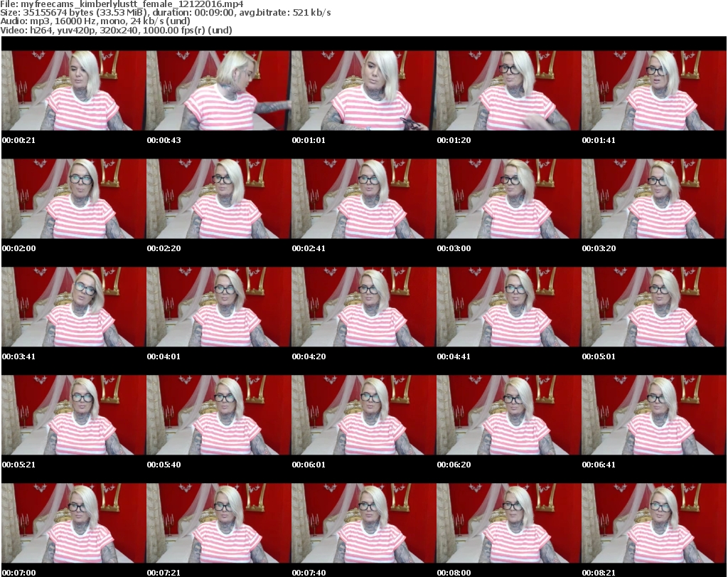Click the timestamp label 00:08:21

(599, 572)
